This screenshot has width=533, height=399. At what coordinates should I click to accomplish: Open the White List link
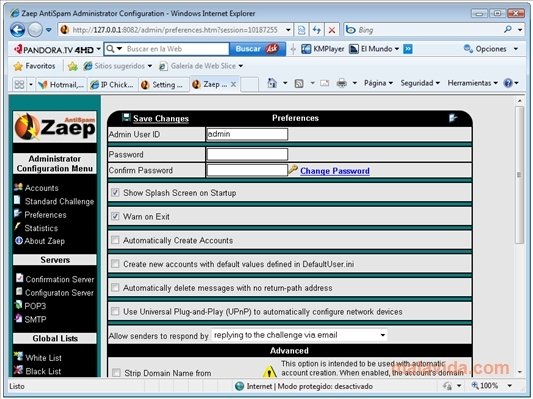click(x=43, y=358)
